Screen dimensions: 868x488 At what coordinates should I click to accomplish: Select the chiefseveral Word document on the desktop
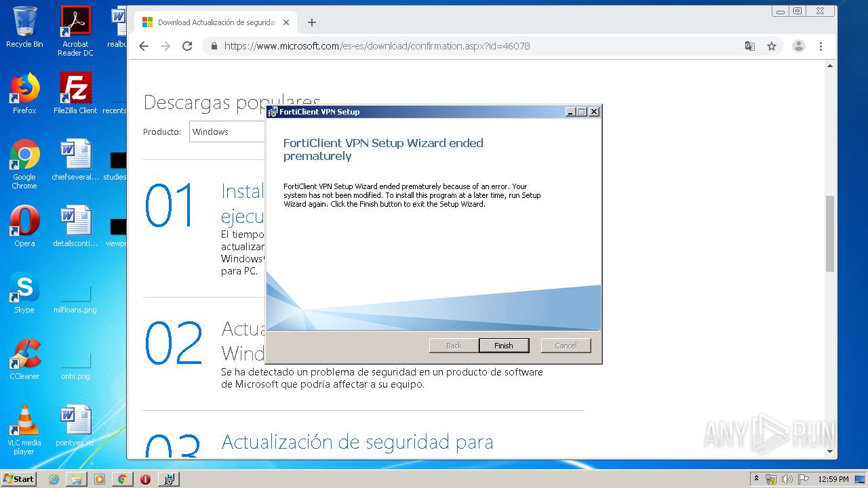pyautogui.click(x=75, y=160)
